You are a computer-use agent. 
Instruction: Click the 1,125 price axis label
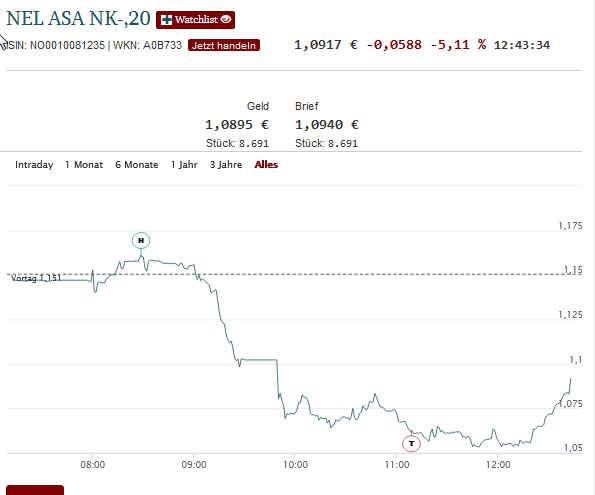point(570,315)
